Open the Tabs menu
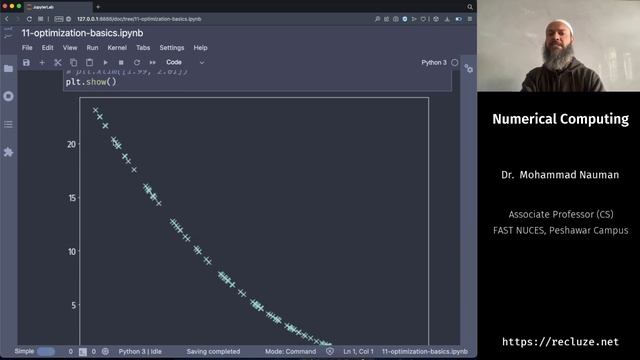 143,48
